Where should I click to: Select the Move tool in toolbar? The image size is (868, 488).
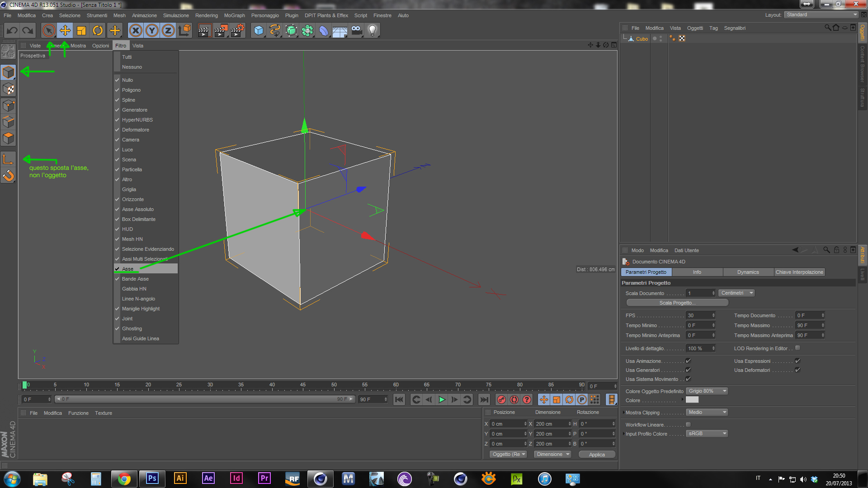[65, 31]
